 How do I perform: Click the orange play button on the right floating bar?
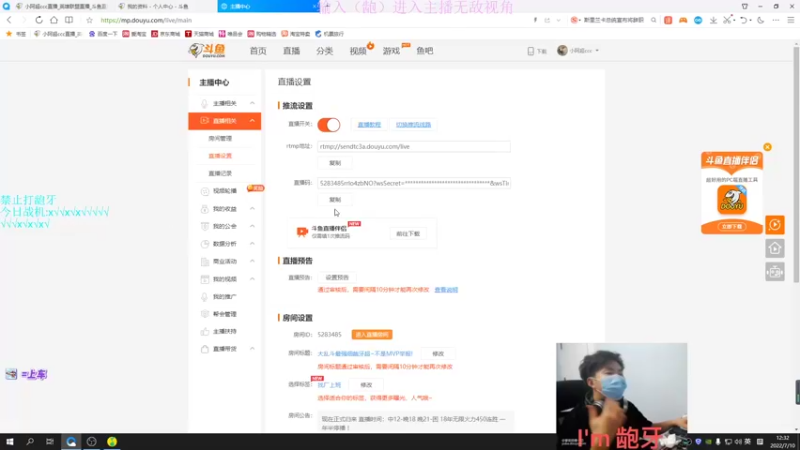774,224
